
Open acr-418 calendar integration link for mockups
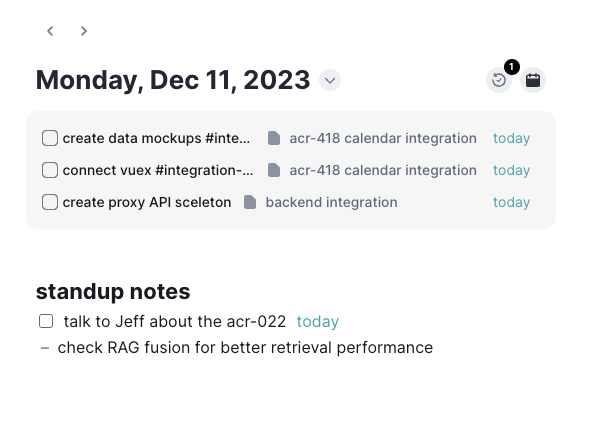point(383,138)
